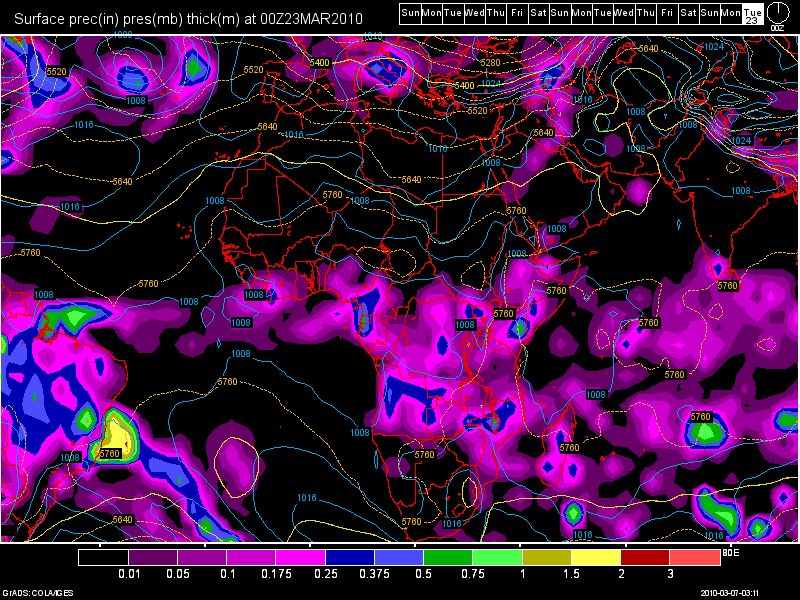Select the yellow swatch left of 2
This screenshot has width=800, height=600.
[596, 557]
